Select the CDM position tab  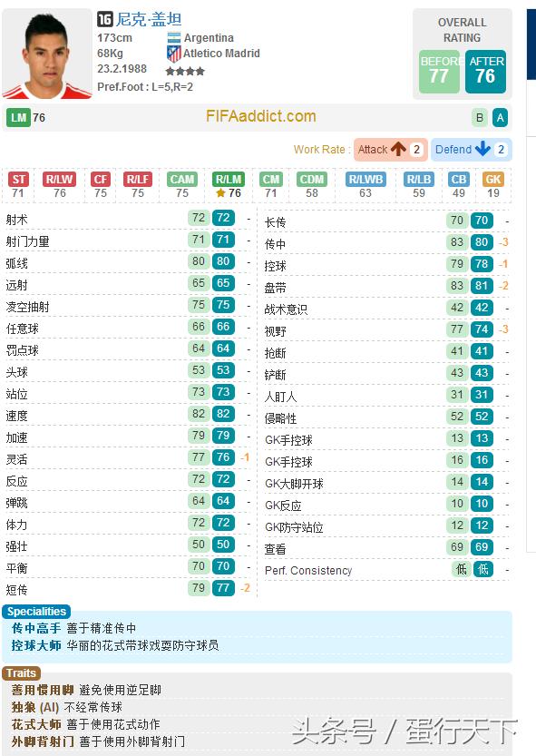[x=311, y=180]
